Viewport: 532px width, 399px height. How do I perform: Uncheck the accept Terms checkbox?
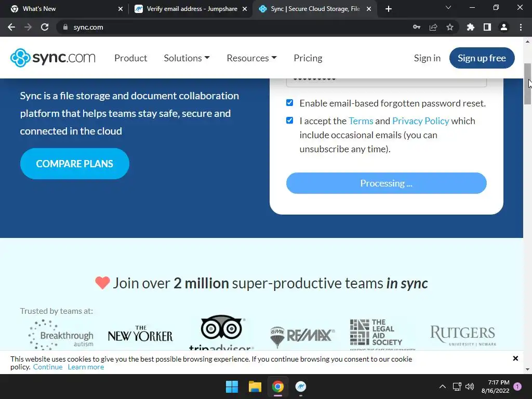click(x=289, y=121)
